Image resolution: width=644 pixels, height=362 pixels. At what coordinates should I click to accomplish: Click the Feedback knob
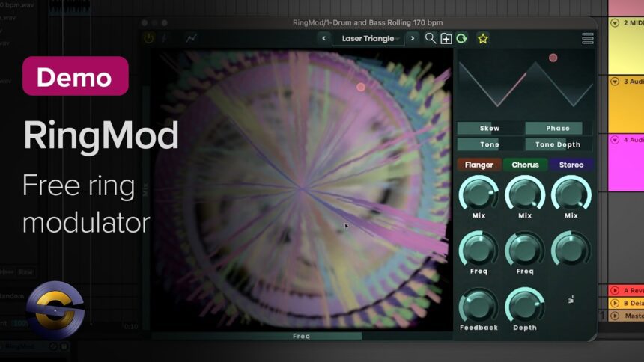tap(479, 306)
